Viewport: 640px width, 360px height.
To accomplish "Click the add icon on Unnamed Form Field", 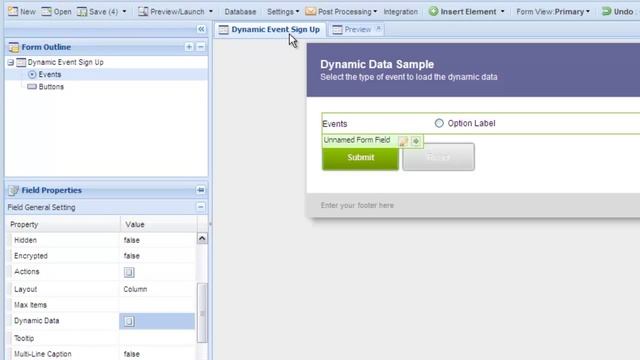I will click(416, 141).
